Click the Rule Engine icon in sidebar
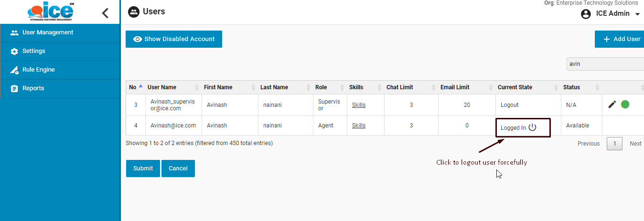 (x=14, y=70)
